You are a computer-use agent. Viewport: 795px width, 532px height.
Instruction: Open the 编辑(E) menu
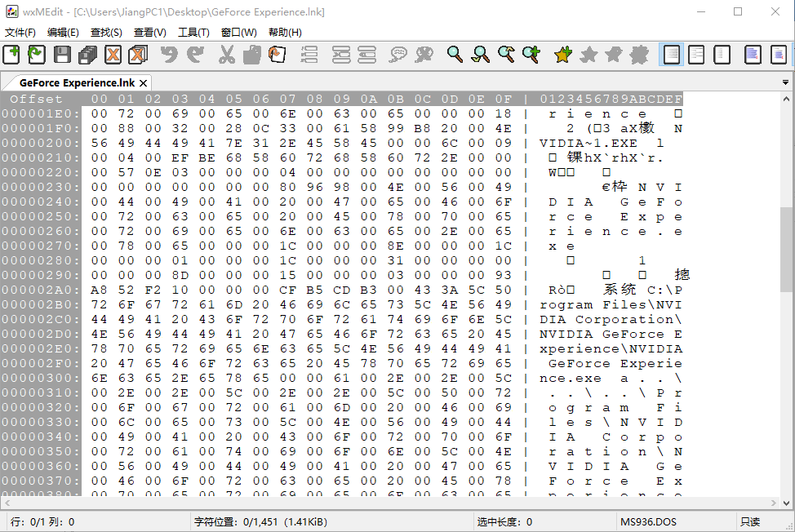(x=63, y=33)
